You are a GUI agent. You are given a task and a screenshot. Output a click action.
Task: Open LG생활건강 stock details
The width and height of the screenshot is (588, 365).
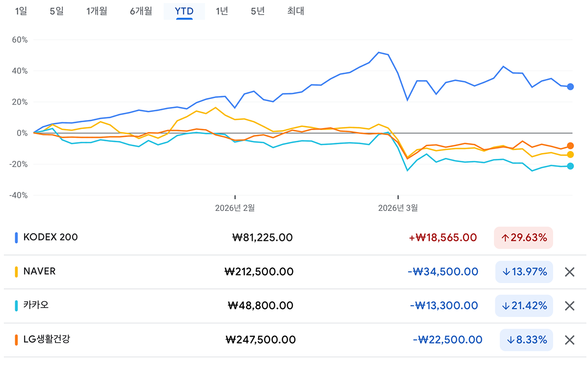[47, 339]
